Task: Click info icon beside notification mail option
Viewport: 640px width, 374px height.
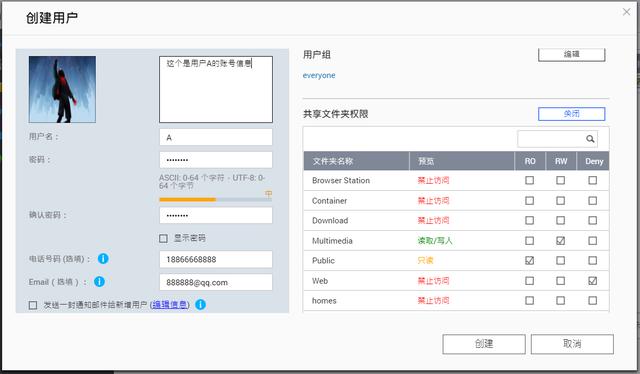Action: [x=200, y=305]
